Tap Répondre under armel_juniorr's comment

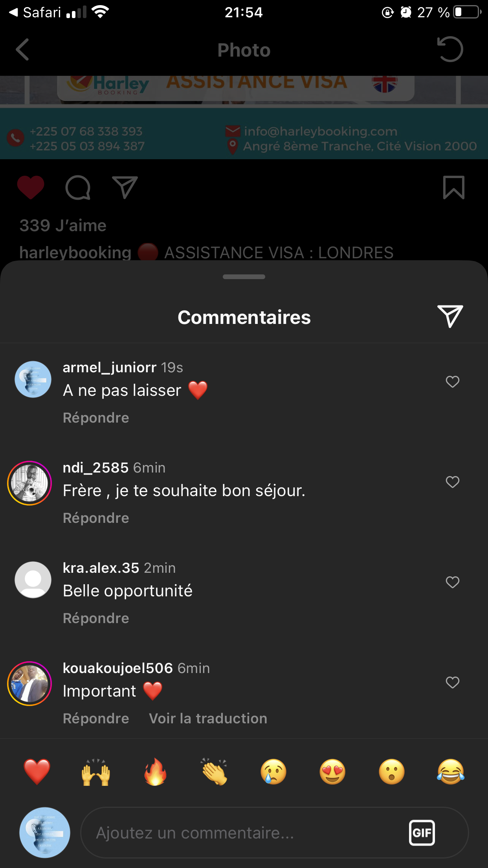(96, 418)
